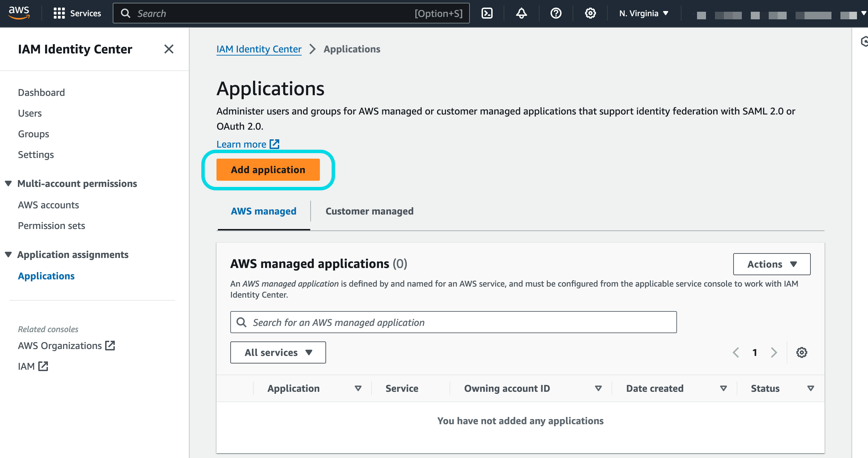Click the Search bar at top
Viewport: 868px width, 458px height.
(293, 12)
